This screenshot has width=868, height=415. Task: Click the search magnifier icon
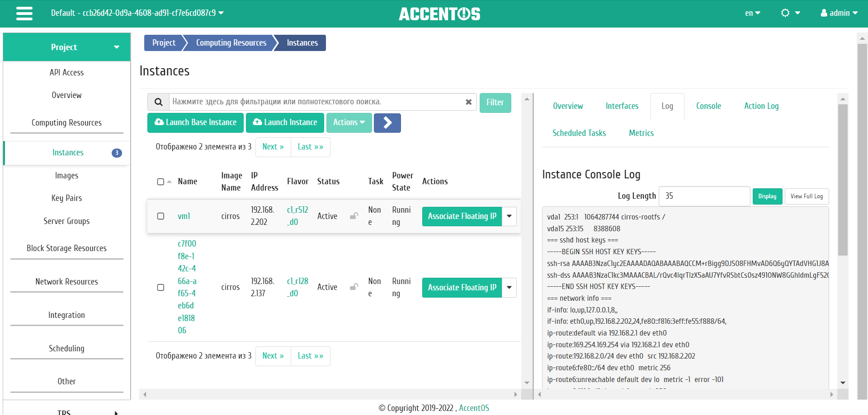(158, 102)
